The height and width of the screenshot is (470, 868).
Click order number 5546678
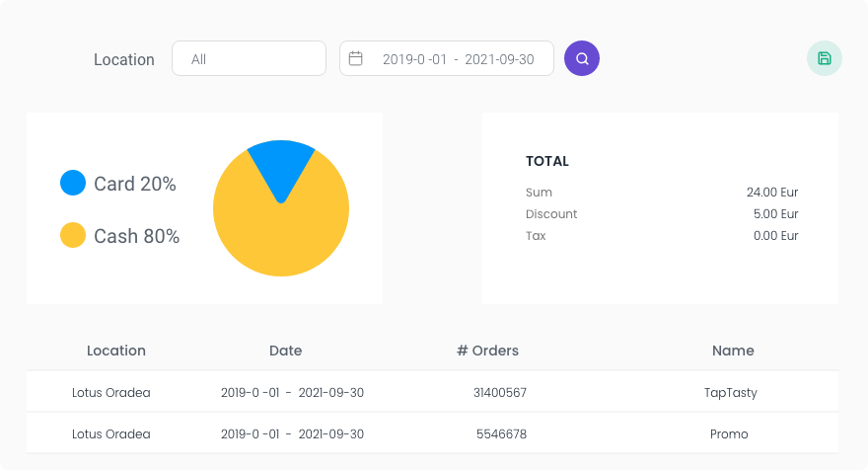(x=501, y=434)
